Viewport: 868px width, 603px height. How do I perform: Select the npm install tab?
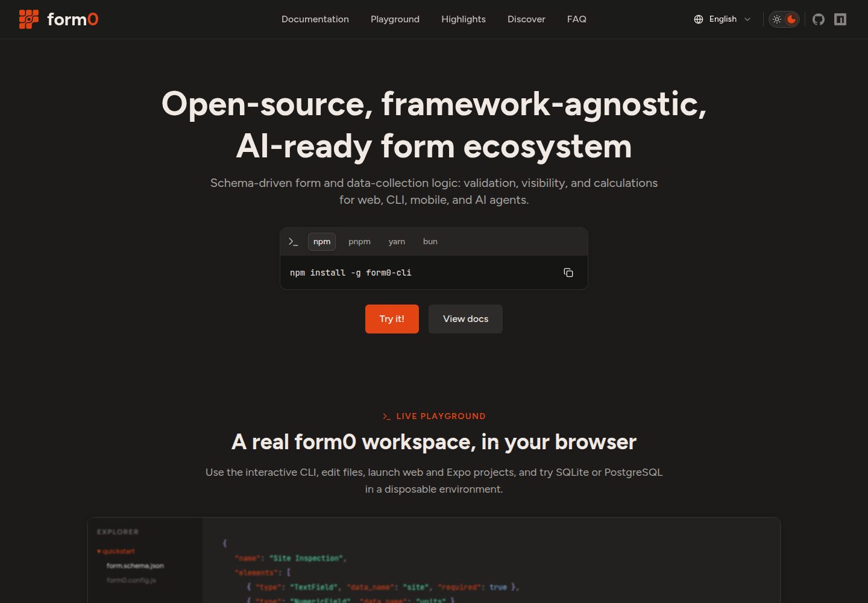click(x=322, y=241)
